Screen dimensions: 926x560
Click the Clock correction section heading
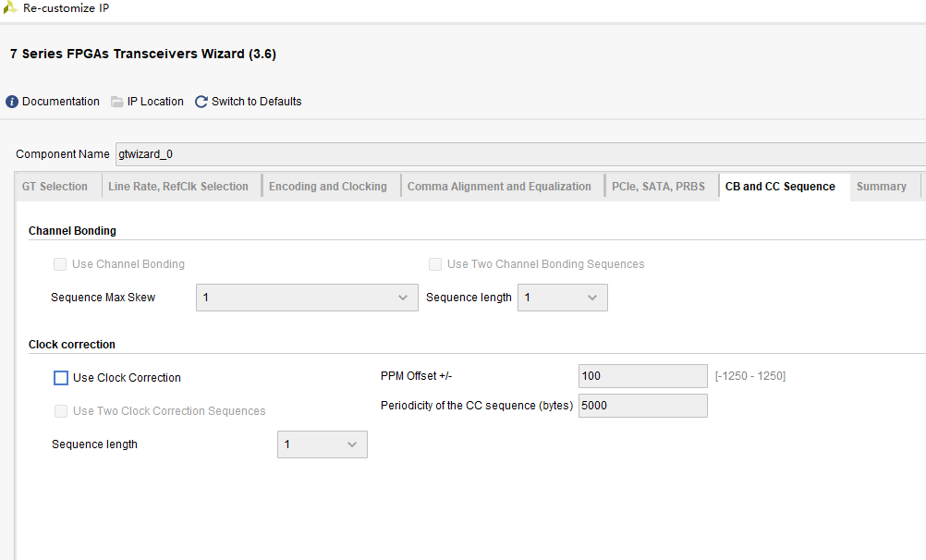tap(72, 345)
